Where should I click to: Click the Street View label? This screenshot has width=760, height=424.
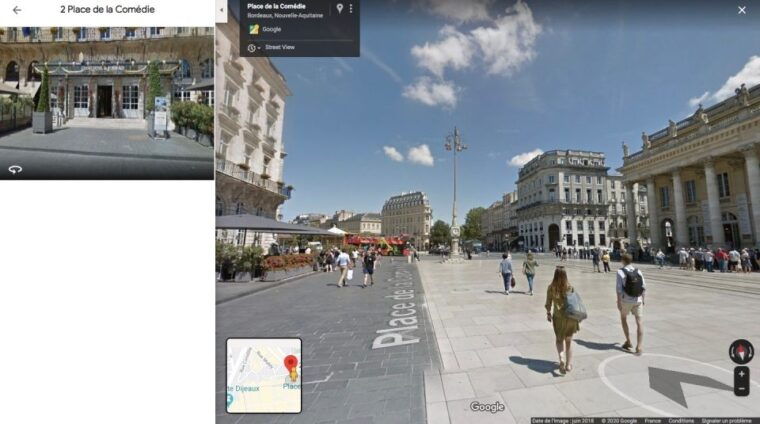(x=280, y=47)
